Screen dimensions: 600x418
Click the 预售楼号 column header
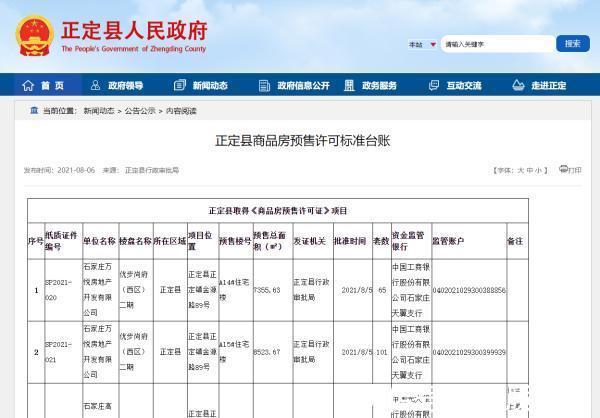click(x=235, y=241)
